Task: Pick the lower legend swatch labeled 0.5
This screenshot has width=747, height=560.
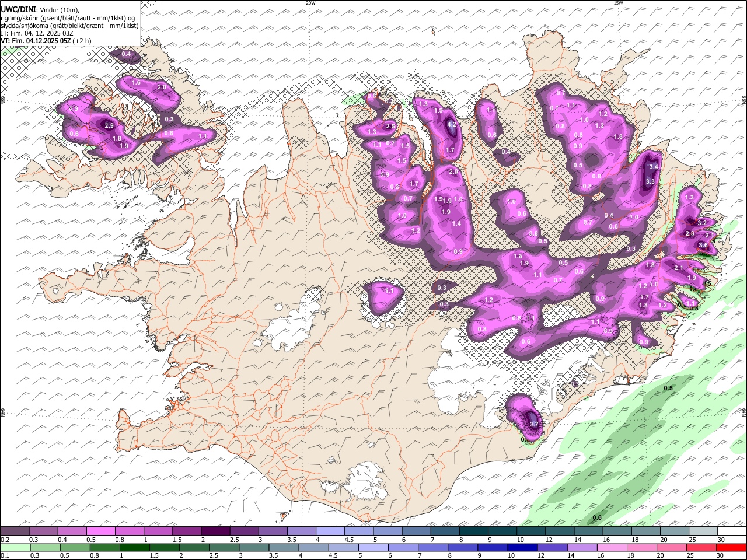Action: [74, 547]
